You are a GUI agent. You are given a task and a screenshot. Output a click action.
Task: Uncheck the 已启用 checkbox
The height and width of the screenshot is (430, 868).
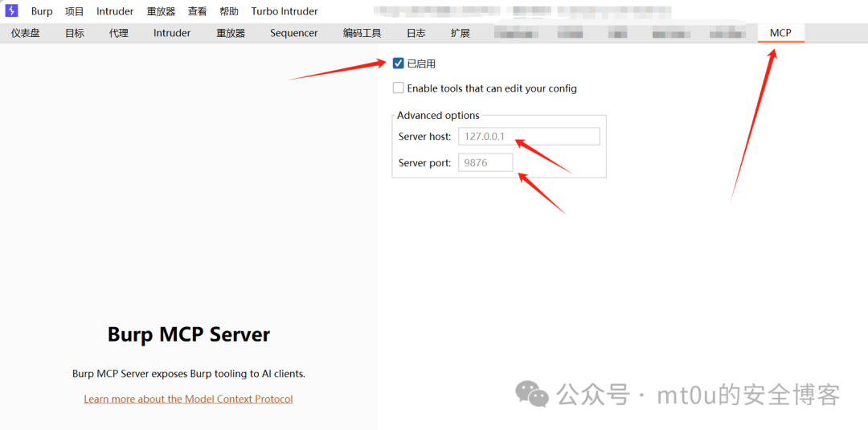[398, 63]
